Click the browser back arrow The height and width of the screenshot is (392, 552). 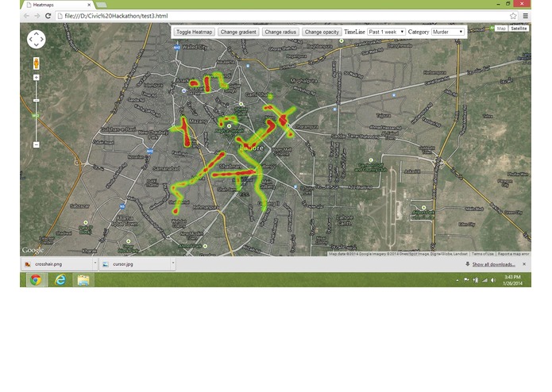[x=26, y=16]
